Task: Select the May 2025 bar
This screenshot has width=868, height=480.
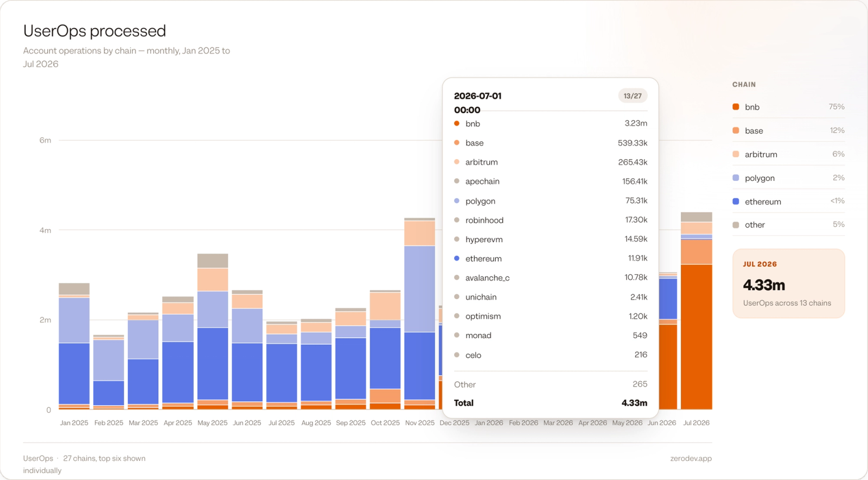Action: click(x=213, y=331)
